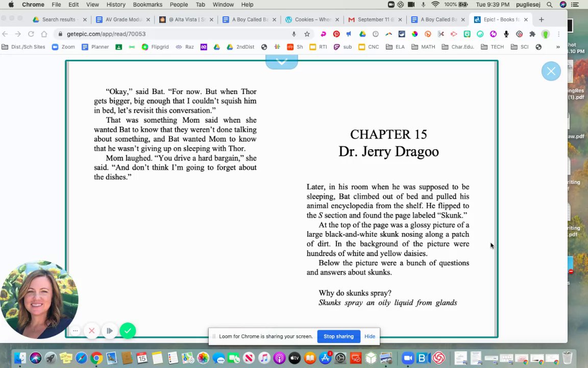
Task: Show hidden bookmarks with double chevron
Action: (558, 47)
